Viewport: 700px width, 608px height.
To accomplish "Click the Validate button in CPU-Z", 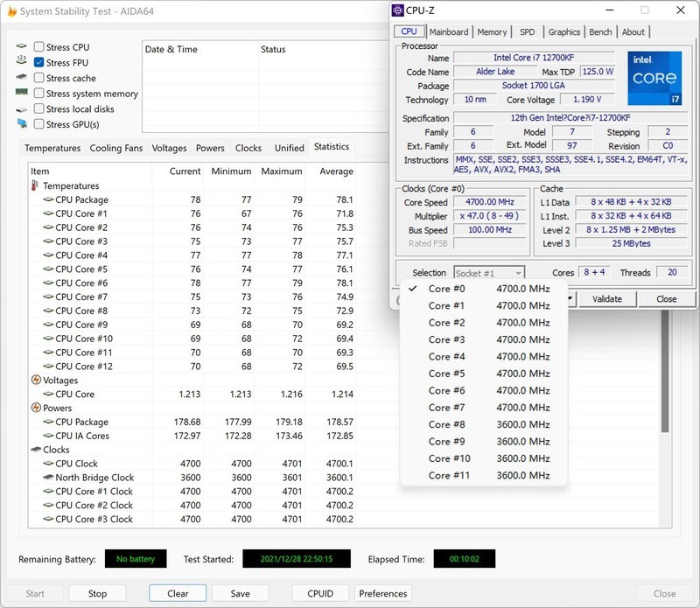I will click(607, 299).
